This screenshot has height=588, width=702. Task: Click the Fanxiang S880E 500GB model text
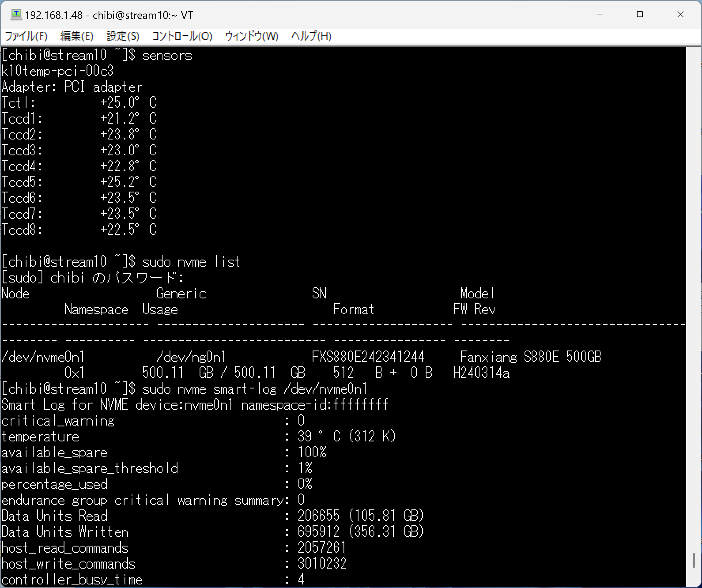(530, 357)
